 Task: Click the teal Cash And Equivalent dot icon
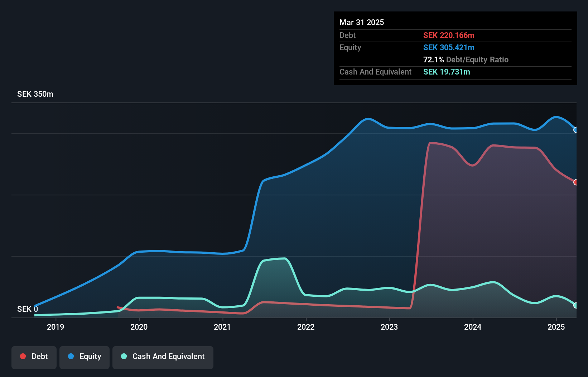[x=123, y=357]
